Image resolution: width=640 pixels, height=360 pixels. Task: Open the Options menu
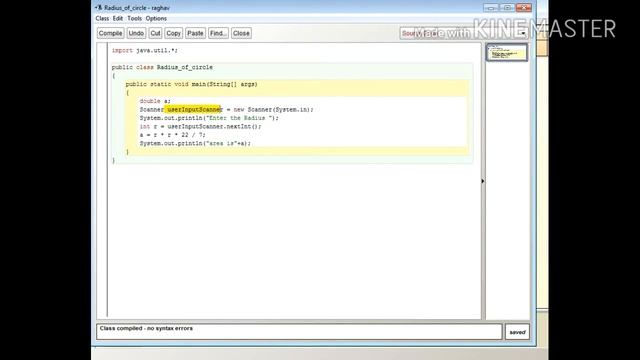[x=156, y=18]
